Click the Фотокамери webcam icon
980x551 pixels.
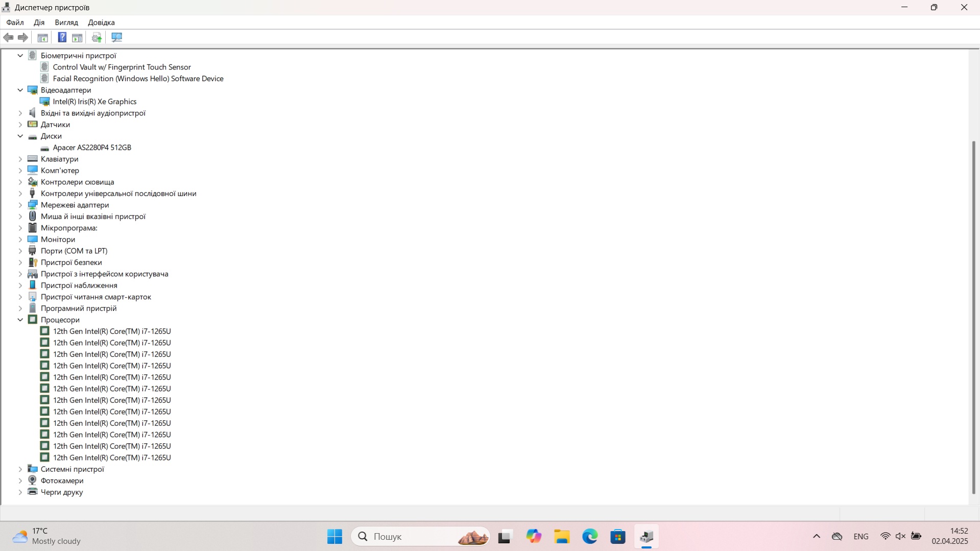click(x=33, y=481)
